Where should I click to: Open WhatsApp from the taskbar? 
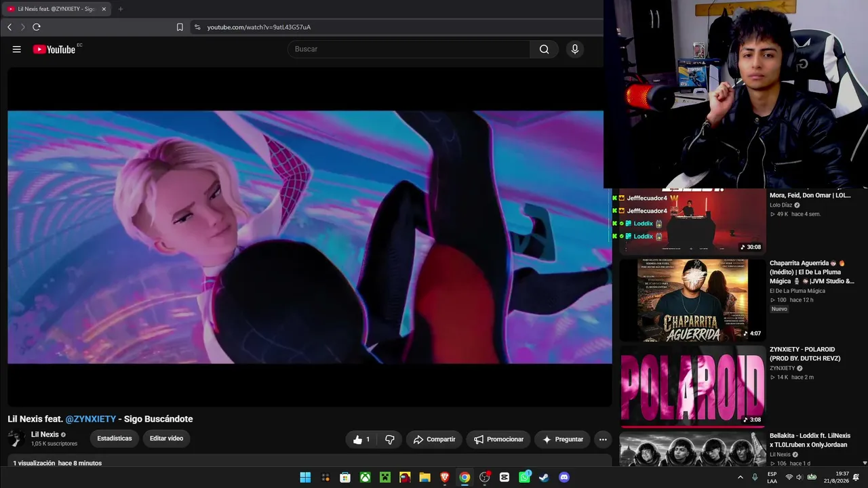pos(524,477)
